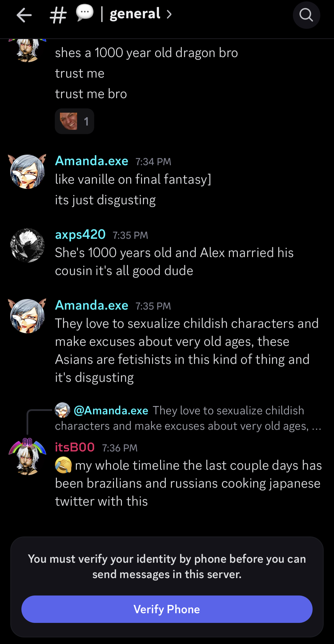Tap the Verify Phone button
Image resolution: width=334 pixels, height=644 pixels.
tap(167, 609)
